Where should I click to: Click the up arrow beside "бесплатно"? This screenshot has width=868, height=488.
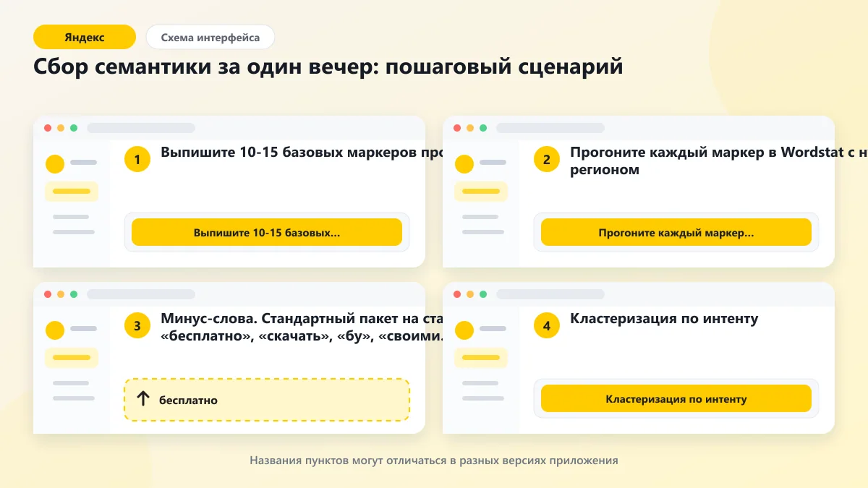(x=143, y=399)
